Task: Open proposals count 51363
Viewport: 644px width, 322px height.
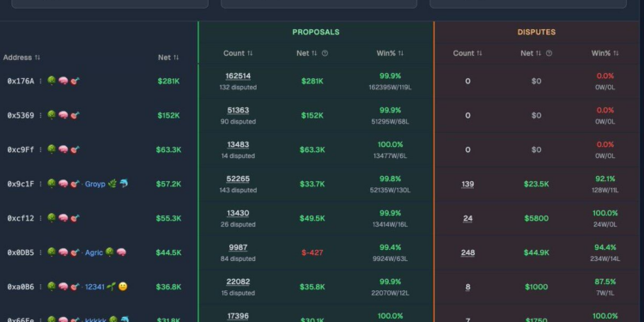Action: coord(238,111)
